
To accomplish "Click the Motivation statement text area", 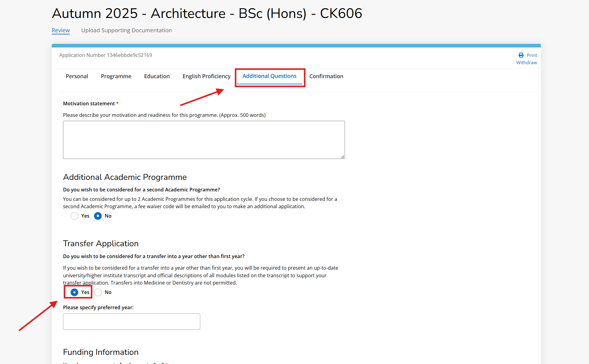I will click(x=204, y=140).
